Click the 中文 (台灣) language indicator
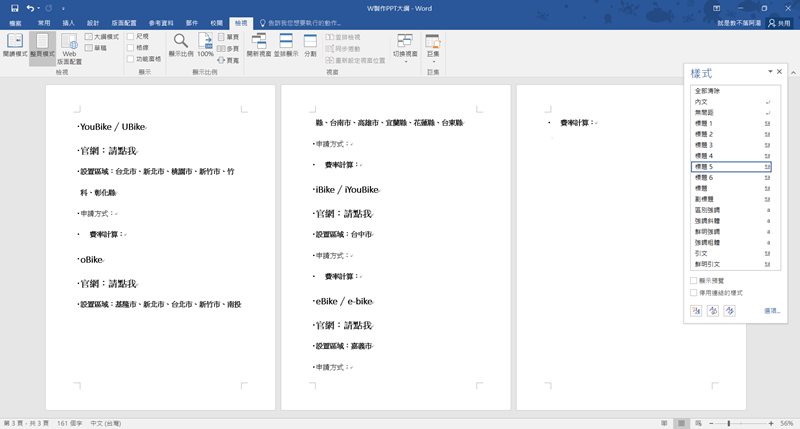The height and width of the screenshot is (429, 800). [x=106, y=423]
